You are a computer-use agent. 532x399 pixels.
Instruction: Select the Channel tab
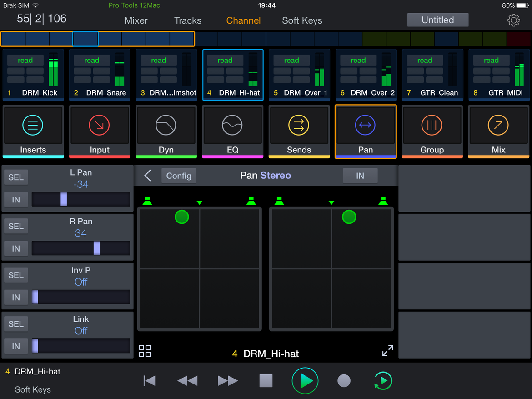243,20
